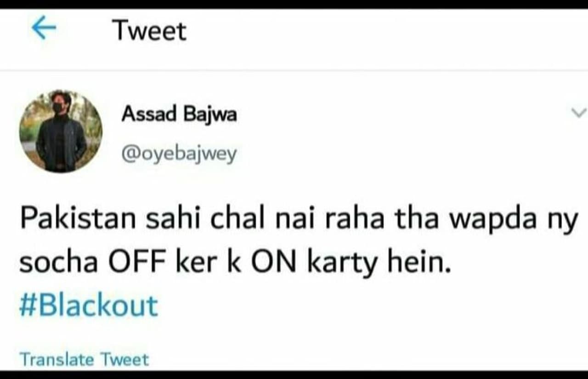Select the word Pakistan in the tweet
Screen dimensions: 588x379
[x=77, y=220]
